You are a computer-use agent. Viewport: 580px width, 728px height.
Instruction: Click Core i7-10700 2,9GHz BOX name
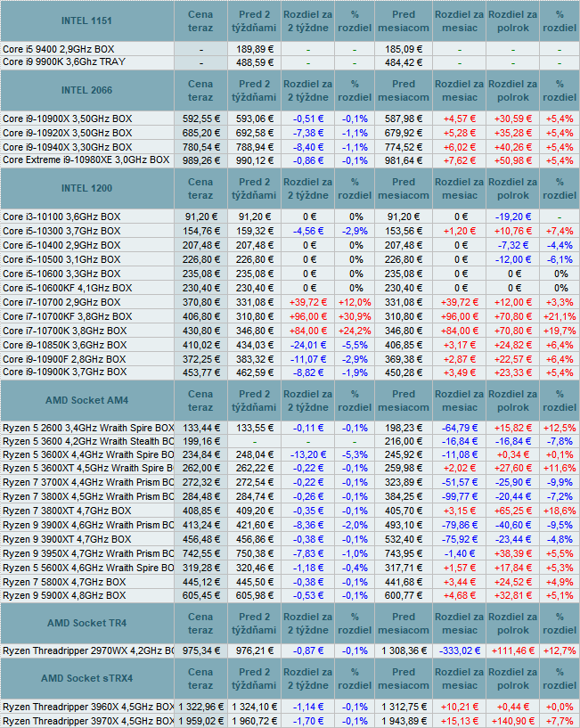pyautogui.click(x=61, y=302)
